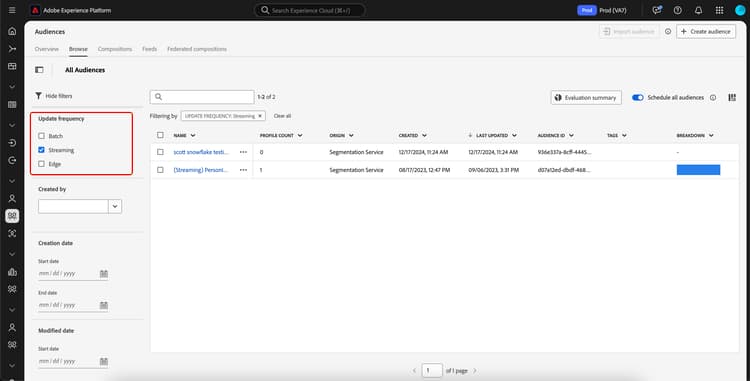Go to previous page arrow in pagination
Image resolution: width=750 pixels, height=381 pixels.
(414, 371)
